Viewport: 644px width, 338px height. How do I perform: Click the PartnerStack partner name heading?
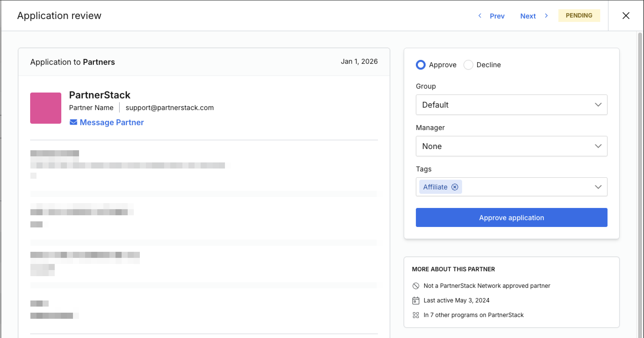(99, 95)
